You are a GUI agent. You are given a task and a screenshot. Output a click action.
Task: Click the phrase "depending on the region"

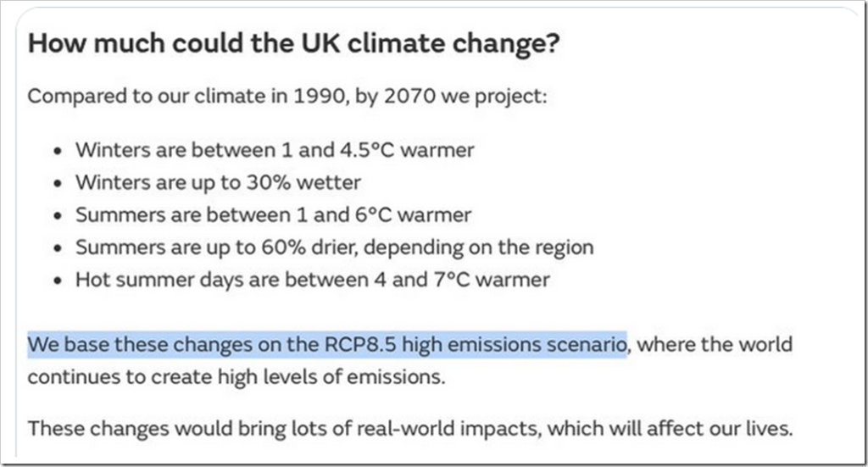tap(492, 247)
